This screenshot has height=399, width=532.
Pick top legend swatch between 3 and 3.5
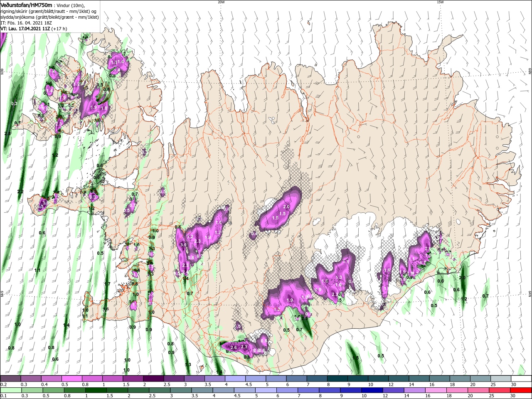coord(194,379)
